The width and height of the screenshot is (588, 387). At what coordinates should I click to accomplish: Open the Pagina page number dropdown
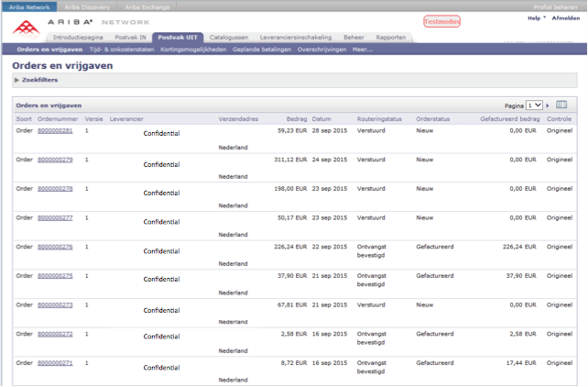[x=534, y=105]
